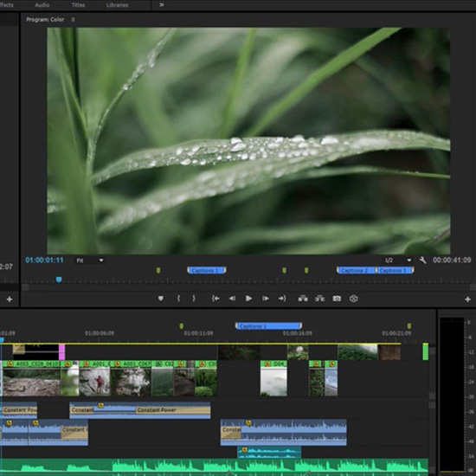Viewport: 476px width, 476px height.
Task: Select the Captions 1 marker in the Program monitor
Action: point(207,270)
